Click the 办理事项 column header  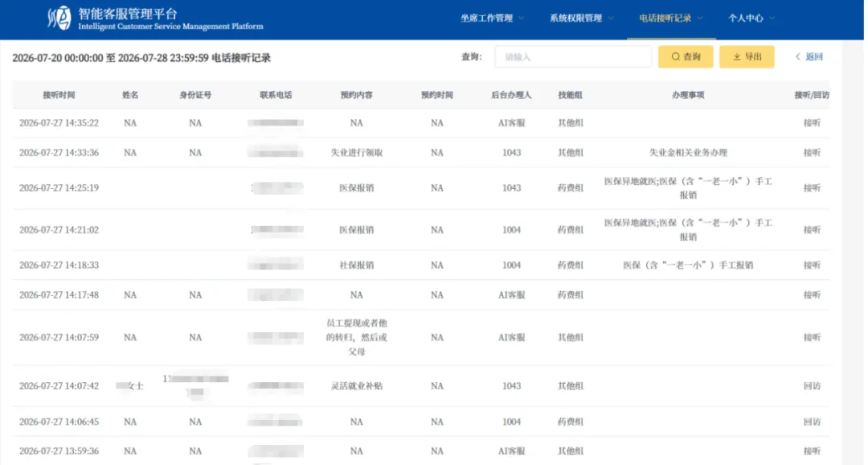coord(688,95)
